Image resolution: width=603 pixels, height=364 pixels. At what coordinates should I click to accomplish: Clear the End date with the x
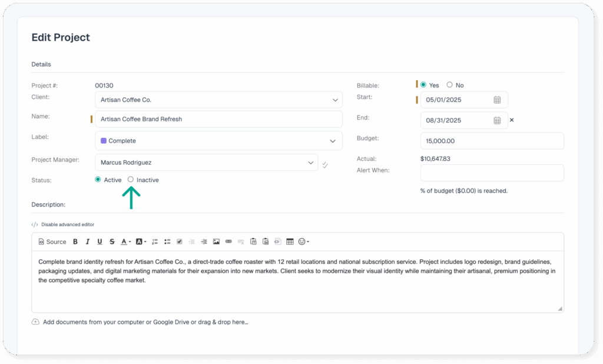[512, 120]
